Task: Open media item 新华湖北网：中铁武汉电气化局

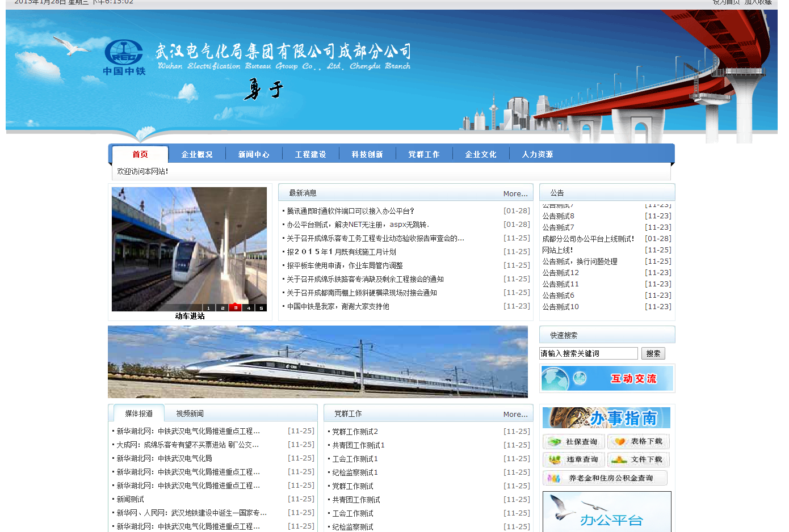Action: coord(164,458)
